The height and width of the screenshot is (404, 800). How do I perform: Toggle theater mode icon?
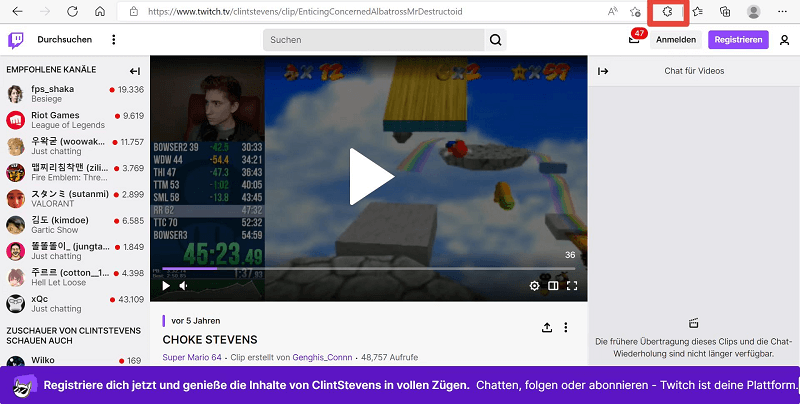coord(553,286)
